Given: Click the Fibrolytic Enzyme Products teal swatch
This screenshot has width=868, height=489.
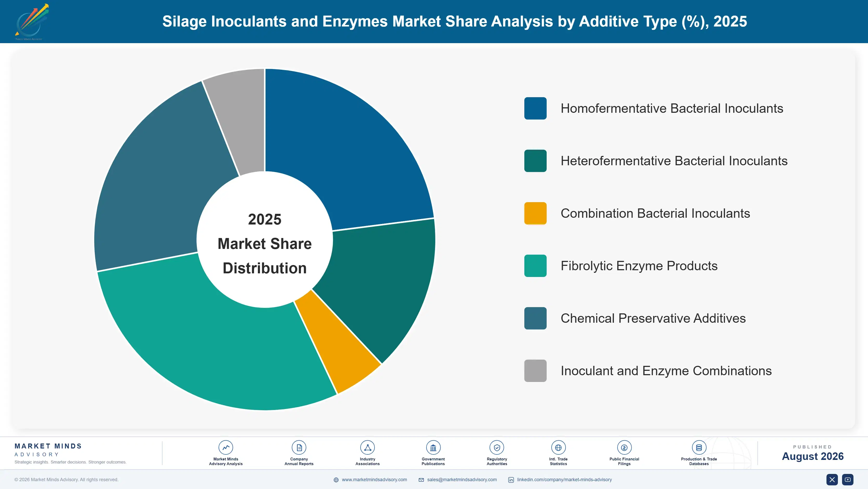Looking at the screenshot, I should click(535, 266).
